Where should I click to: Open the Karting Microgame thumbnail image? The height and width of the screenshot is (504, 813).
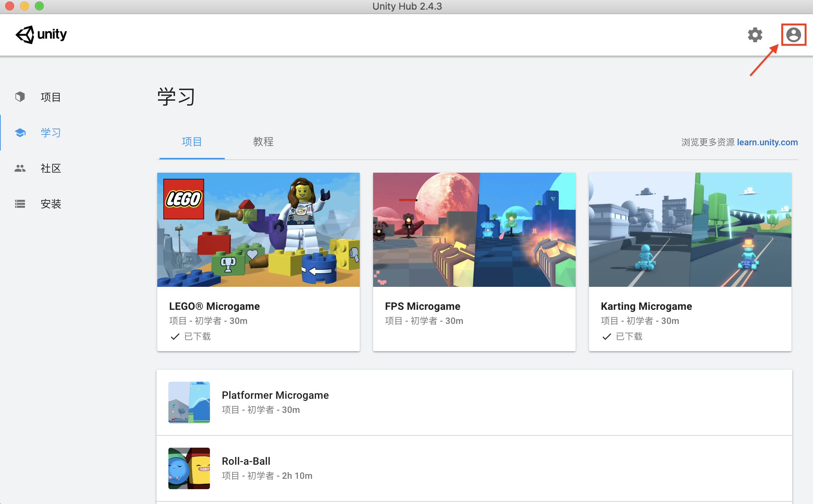[690, 230]
